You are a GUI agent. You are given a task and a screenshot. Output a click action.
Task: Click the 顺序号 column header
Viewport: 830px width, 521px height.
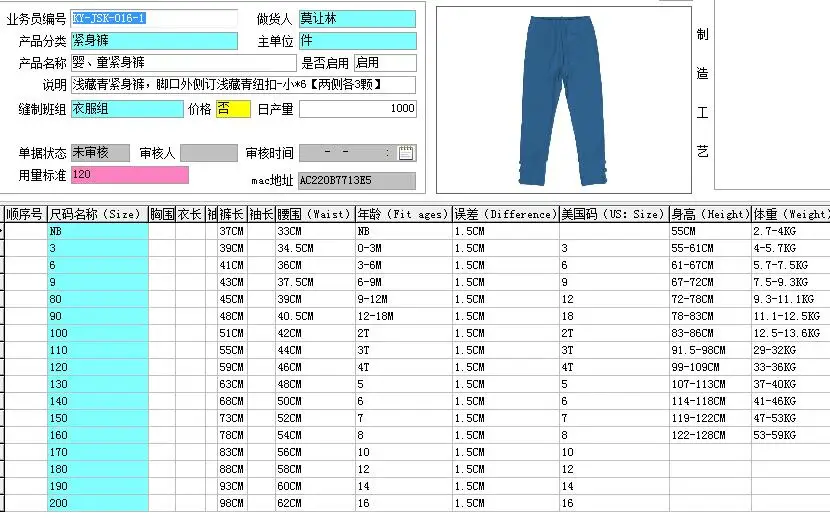coord(25,214)
